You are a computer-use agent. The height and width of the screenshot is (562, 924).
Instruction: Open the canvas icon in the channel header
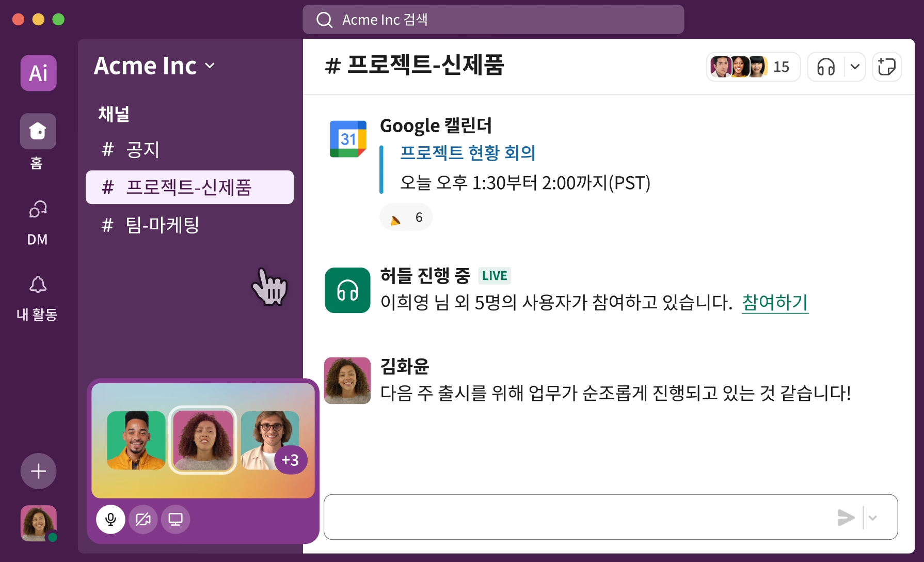point(887,67)
